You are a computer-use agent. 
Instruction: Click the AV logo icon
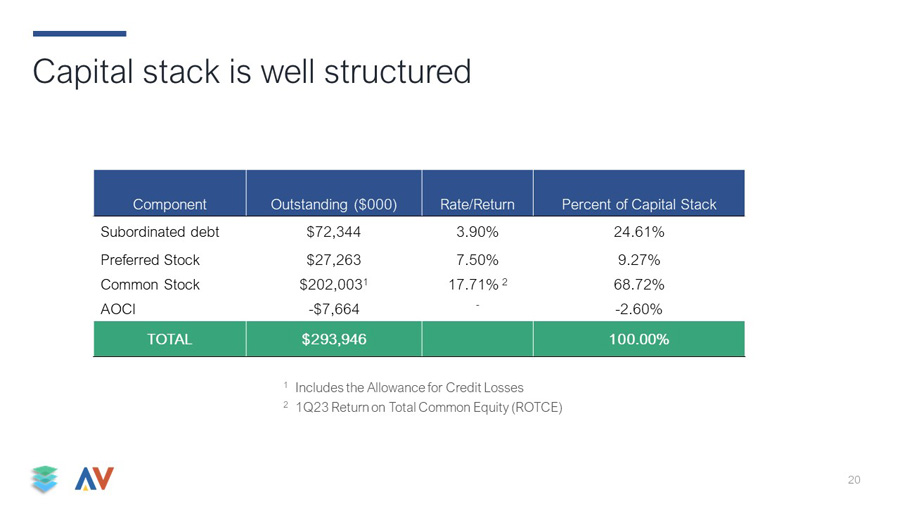[x=94, y=478]
